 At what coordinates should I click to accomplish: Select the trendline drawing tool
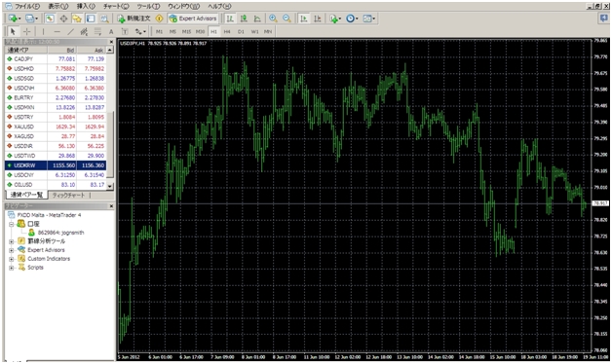[70, 31]
